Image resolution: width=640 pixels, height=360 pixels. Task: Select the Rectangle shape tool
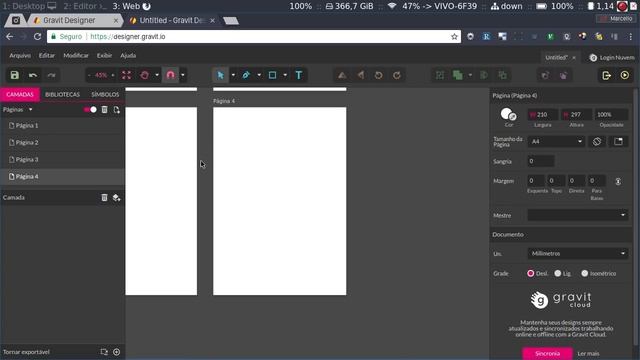point(272,75)
